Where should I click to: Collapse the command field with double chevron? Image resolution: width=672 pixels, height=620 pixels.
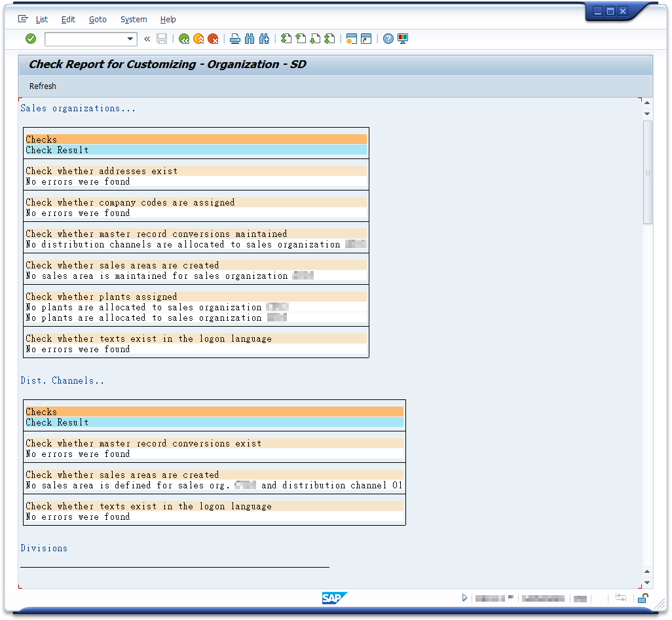pyautogui.click(x=147, y=39)
